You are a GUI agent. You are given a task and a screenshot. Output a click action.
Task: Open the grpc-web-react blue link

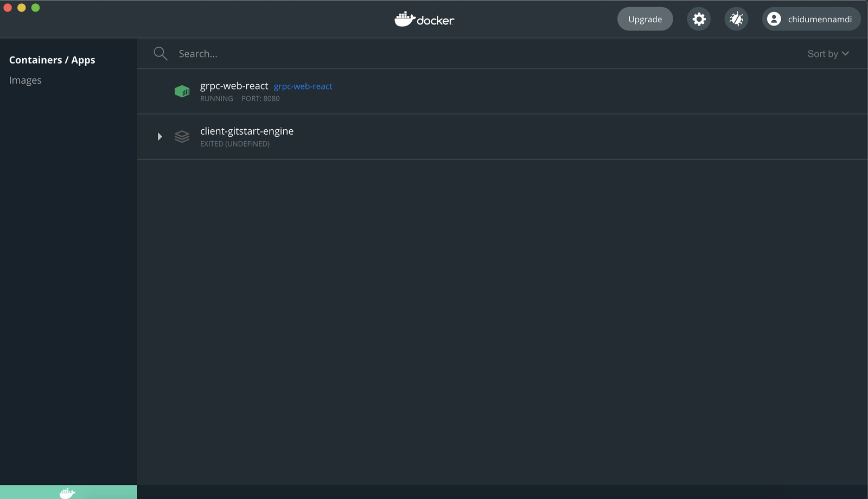tap(303, 86)
